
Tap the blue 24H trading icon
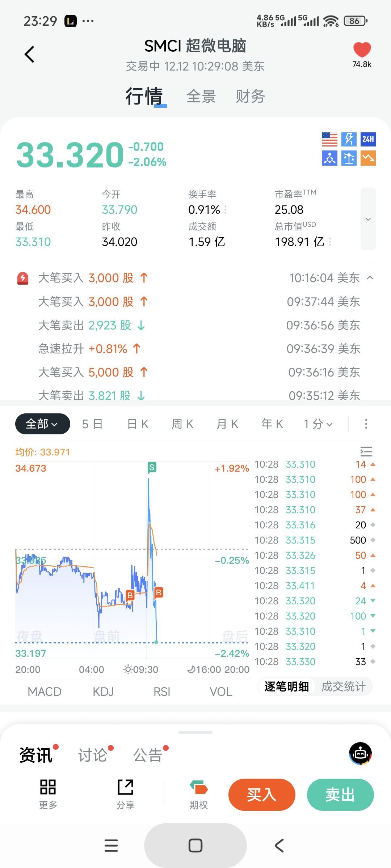368,139
